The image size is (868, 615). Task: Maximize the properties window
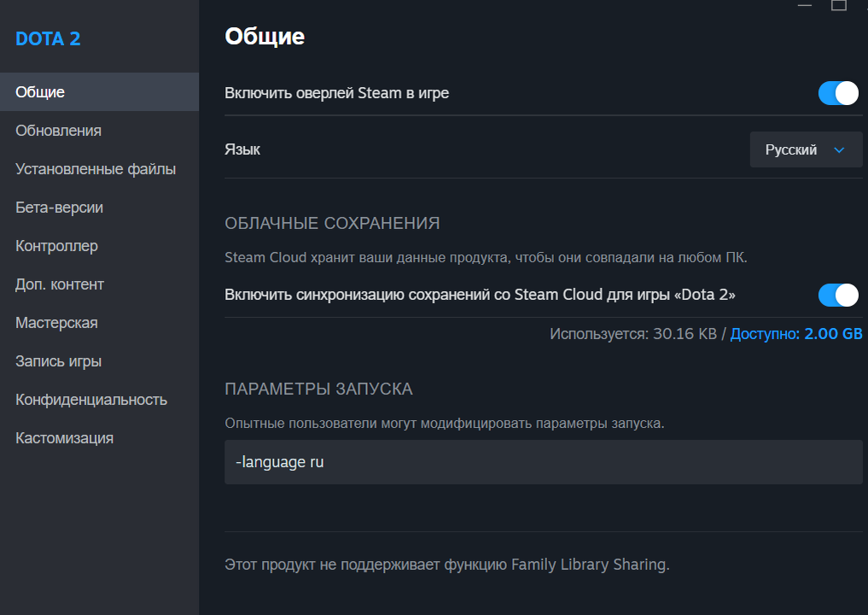[x=839, y=4]
